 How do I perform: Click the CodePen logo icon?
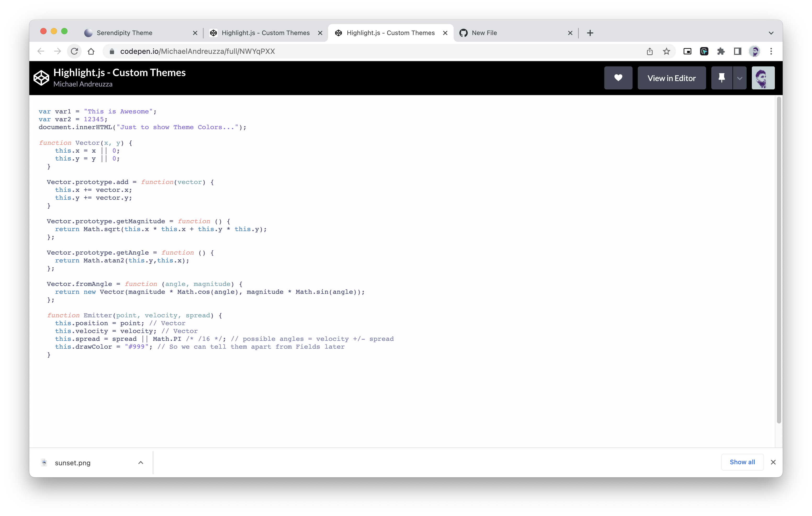pos(41,78)
